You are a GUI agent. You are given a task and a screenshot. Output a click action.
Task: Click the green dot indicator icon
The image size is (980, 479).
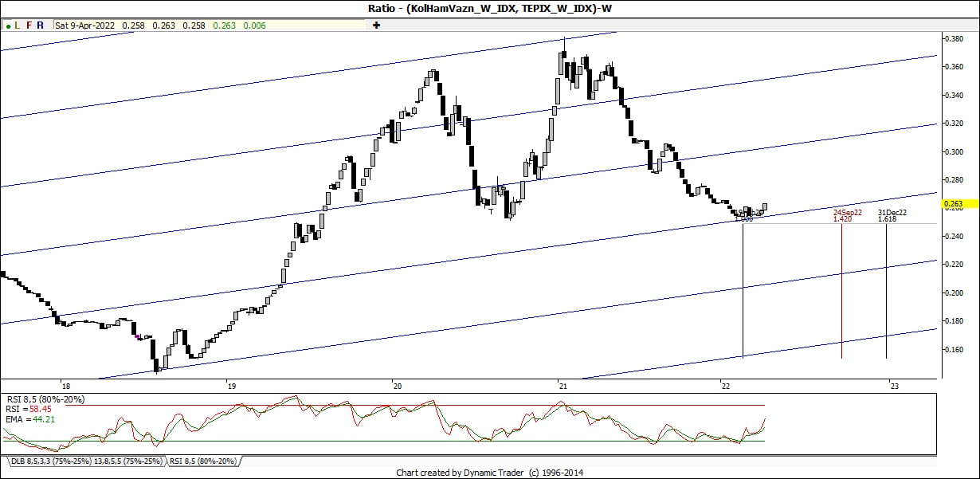(x=8, y=26)
